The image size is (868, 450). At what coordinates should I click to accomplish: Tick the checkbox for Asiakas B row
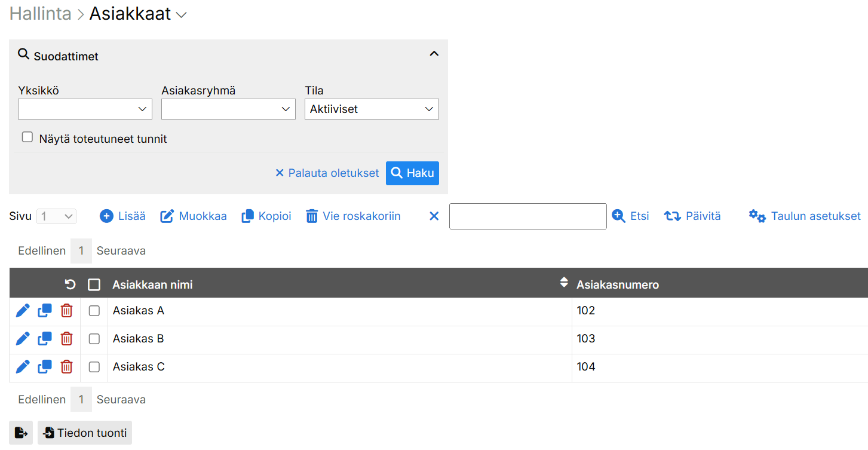(94, 339)
